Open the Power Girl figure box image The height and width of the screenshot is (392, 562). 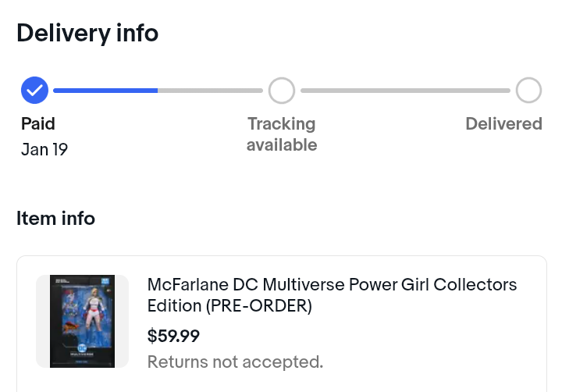pos(82,321)
